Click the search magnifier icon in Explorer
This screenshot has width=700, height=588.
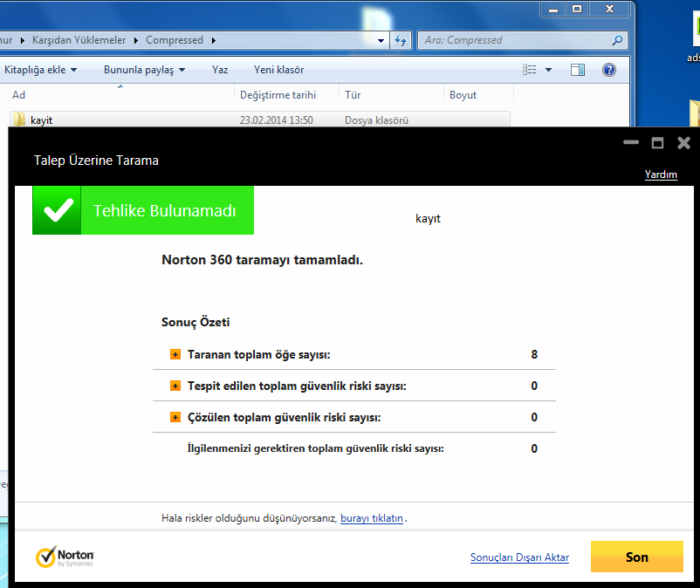617,40
